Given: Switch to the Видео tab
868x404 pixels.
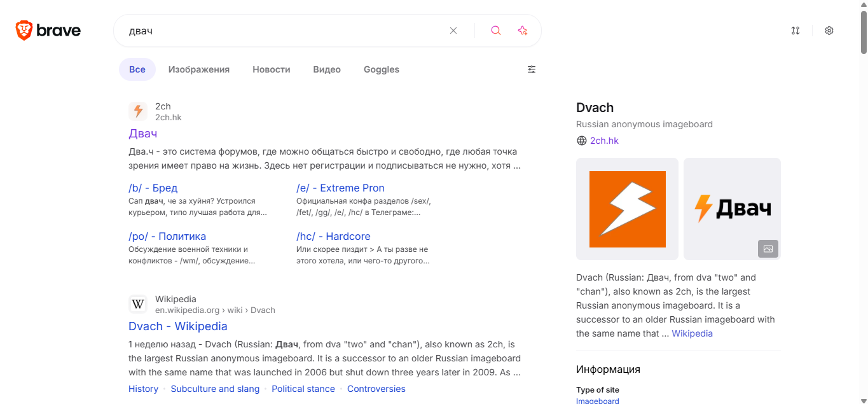Looking at the screenshot, I should pyautogui.click(x=327, y=69).
